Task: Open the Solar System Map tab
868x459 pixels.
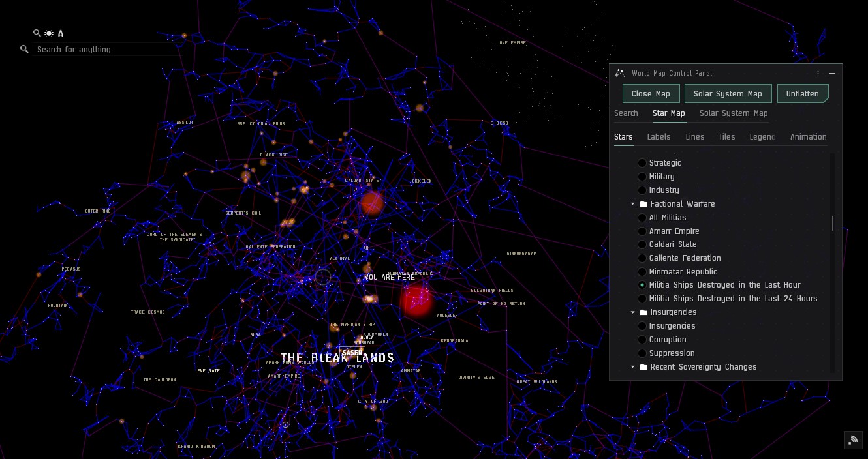Action: 734,113
